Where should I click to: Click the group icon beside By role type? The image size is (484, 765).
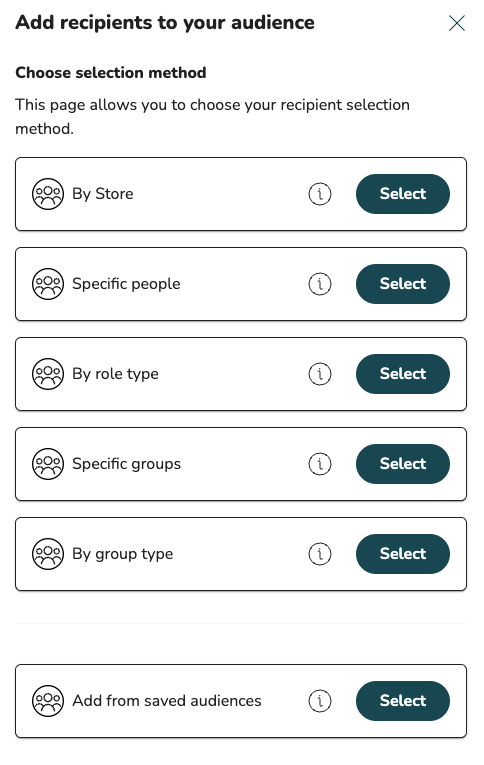[48, 374]
